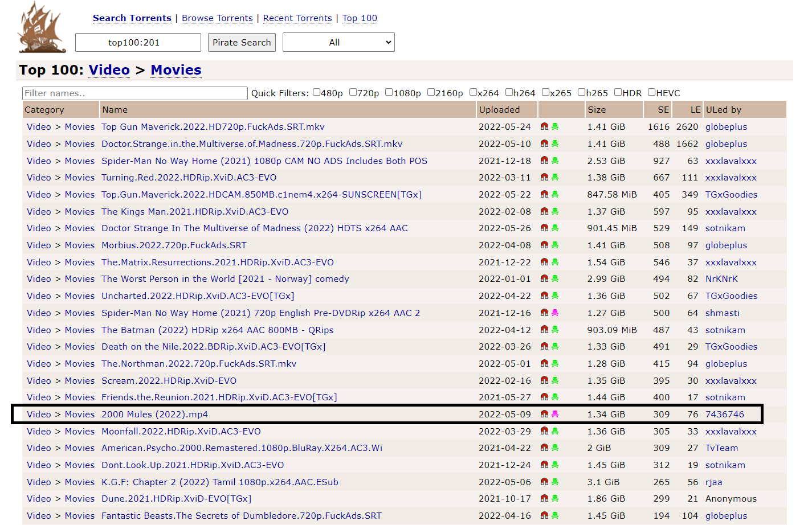The height and width of the screenshot is (525, 812).
Task: Click the Pirate Search button
Action: (242, 42)
